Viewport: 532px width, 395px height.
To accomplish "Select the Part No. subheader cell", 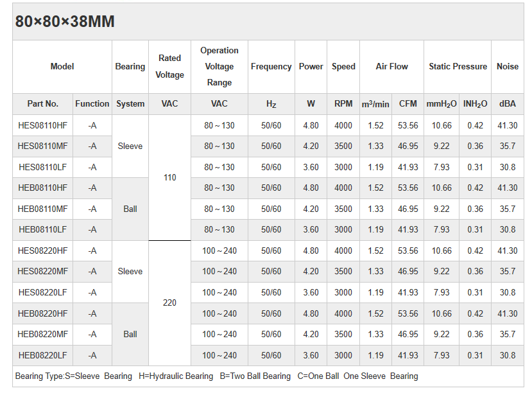I will (x=43, y=103).
